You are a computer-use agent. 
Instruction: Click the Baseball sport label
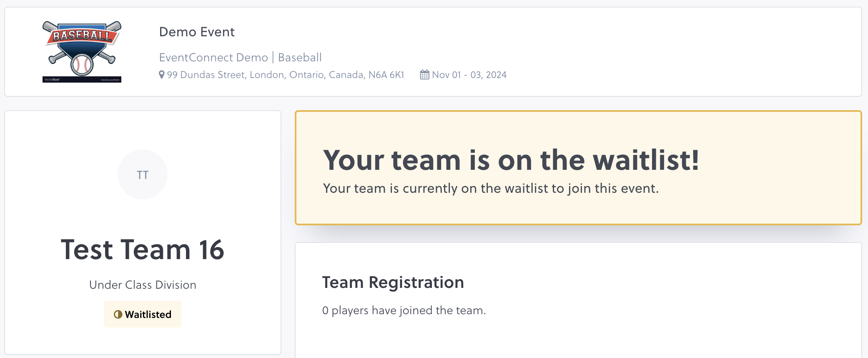[300, 57]
